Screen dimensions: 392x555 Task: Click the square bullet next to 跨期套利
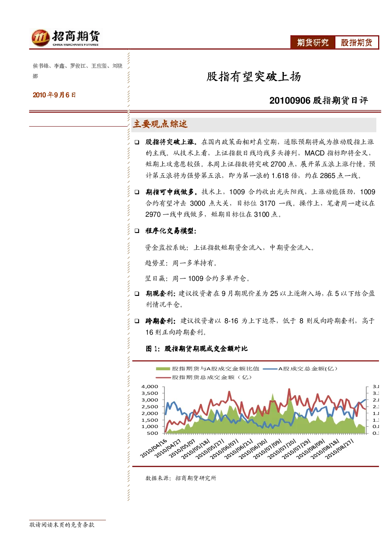[x=137, y=321]
